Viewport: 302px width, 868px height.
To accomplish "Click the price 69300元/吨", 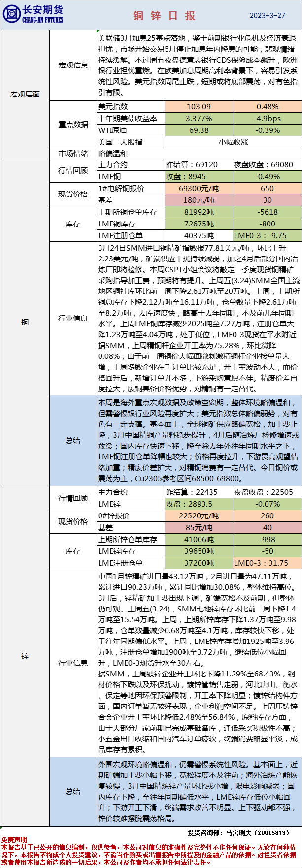I will 199,188.
